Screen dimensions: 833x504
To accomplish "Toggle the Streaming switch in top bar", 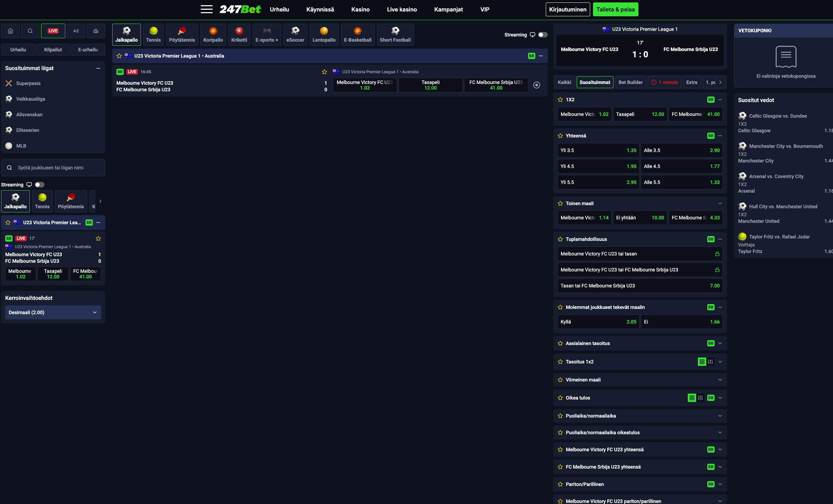I will 543,35.
